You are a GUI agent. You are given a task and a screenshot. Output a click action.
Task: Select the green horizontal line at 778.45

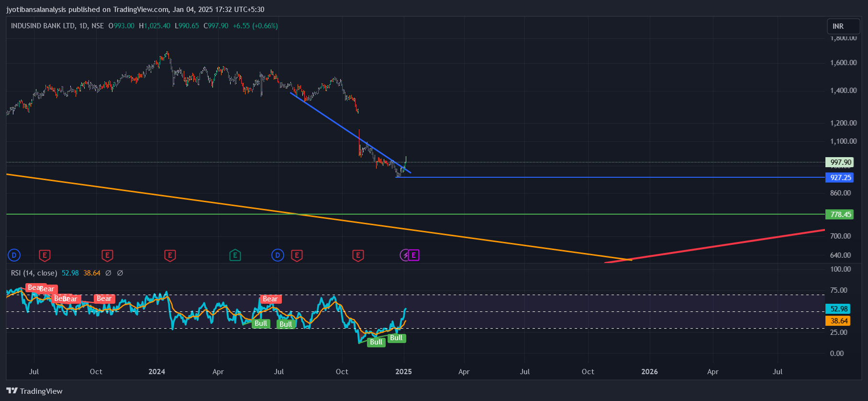tap(415, 214)
